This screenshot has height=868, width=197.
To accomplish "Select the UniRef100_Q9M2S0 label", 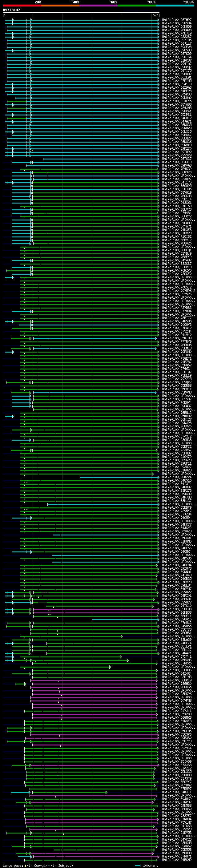I will click(x=177, y=149).
